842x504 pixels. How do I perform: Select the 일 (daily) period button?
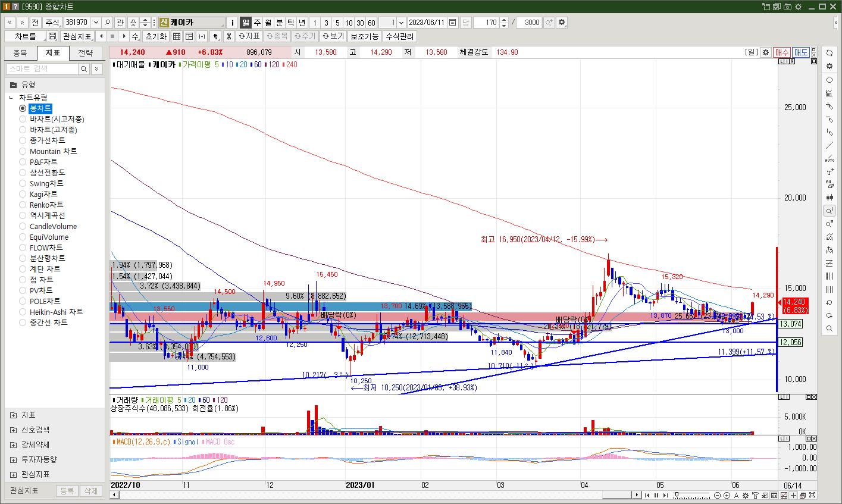246,23
